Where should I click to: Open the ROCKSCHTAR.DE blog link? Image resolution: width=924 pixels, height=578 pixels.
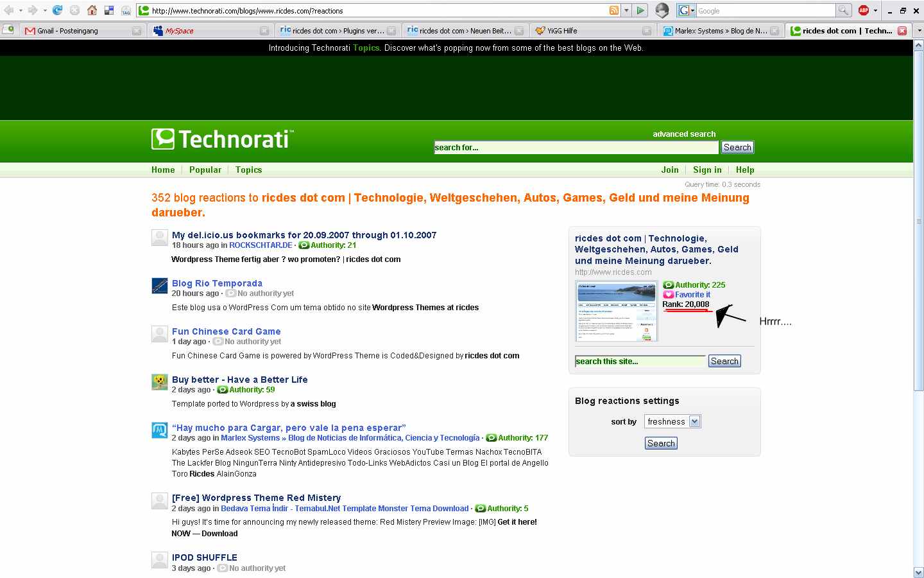point(261,245)
